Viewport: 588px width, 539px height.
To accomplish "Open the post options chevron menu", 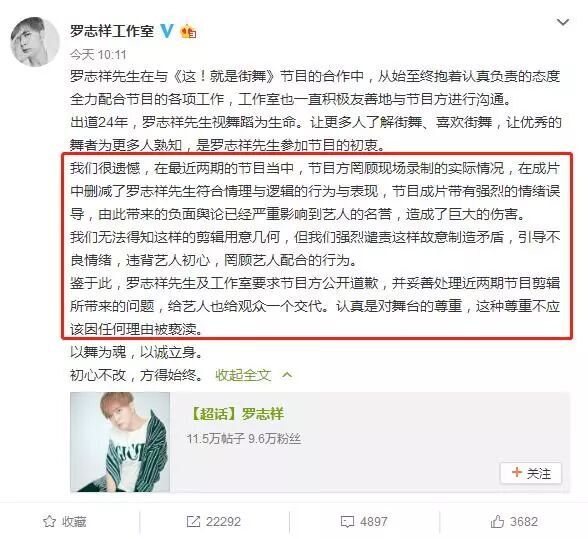I will pos(562,23).
